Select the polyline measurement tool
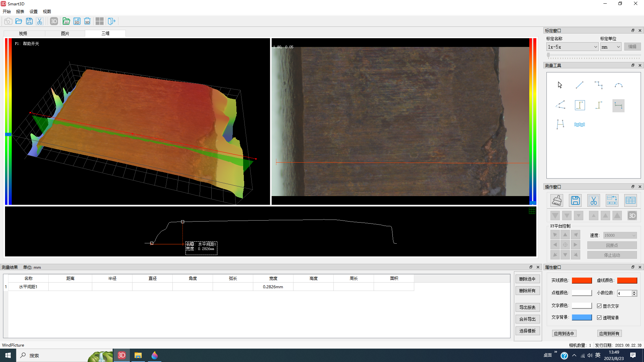644x362 pixels. coord(598,85)
